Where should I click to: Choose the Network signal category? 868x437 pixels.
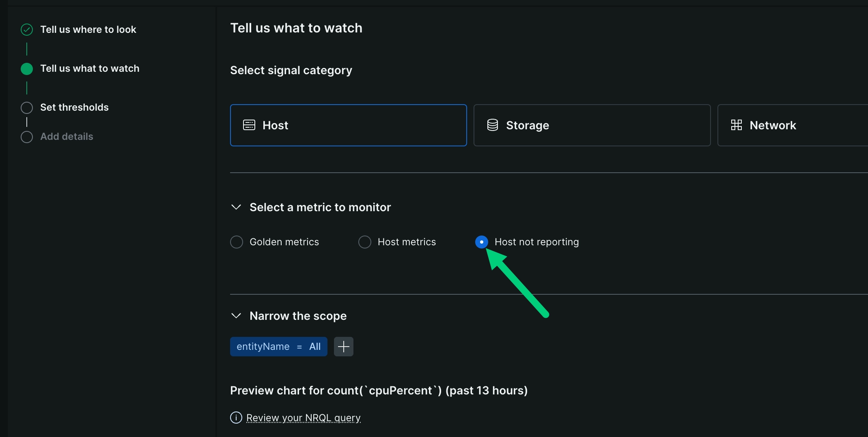point(791,125)
